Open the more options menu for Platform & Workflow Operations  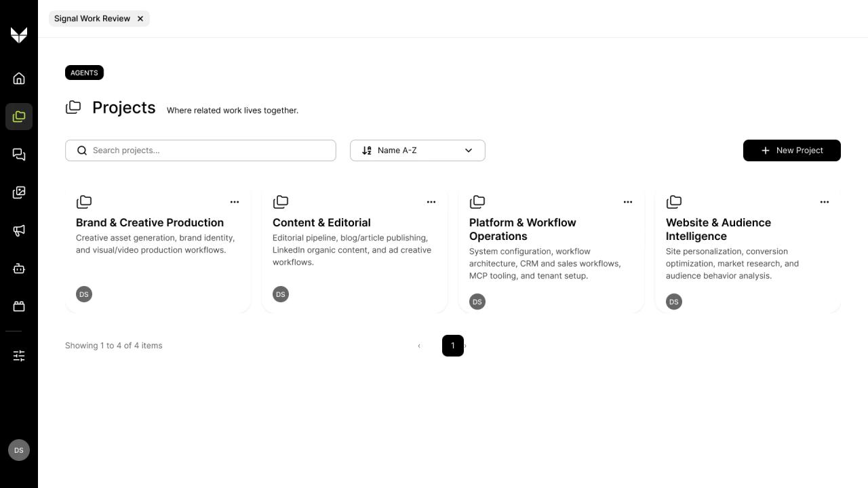point(628,202)
